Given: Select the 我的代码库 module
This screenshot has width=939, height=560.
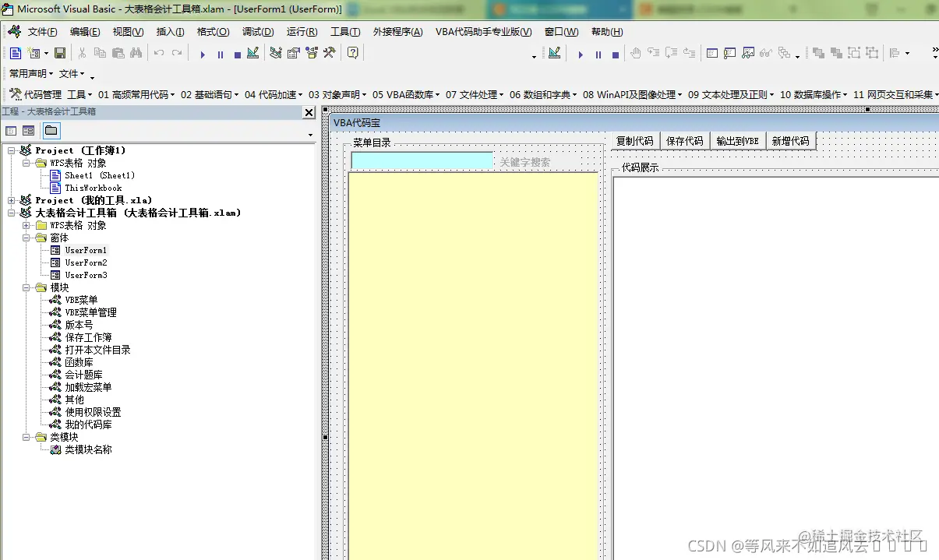Looking at the screenshot, I should [88, 424].
